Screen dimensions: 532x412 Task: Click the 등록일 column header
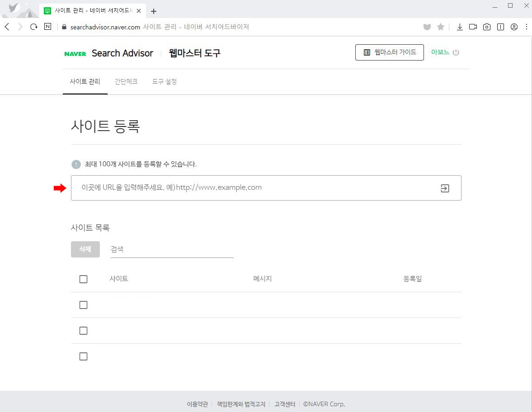[x=413, y=279]
